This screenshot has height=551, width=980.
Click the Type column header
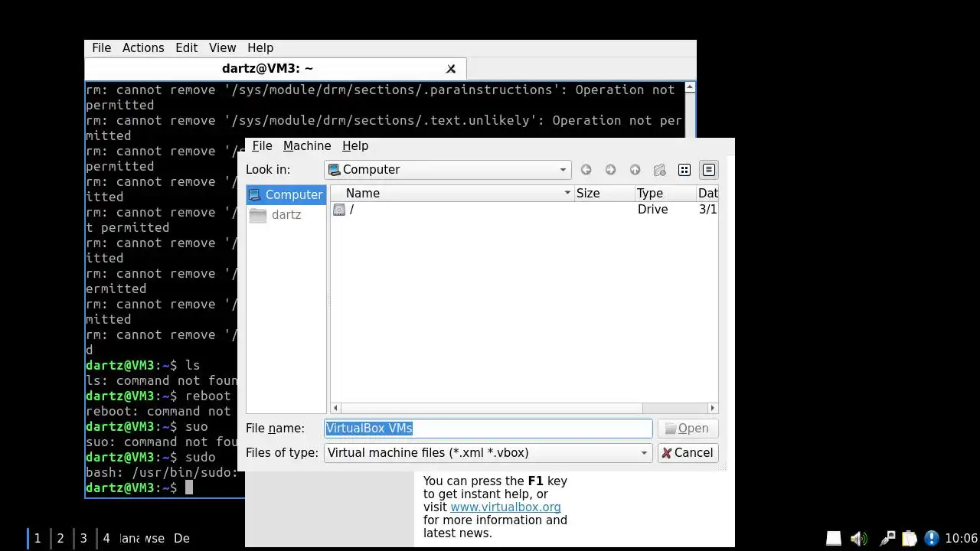[665, 194]
